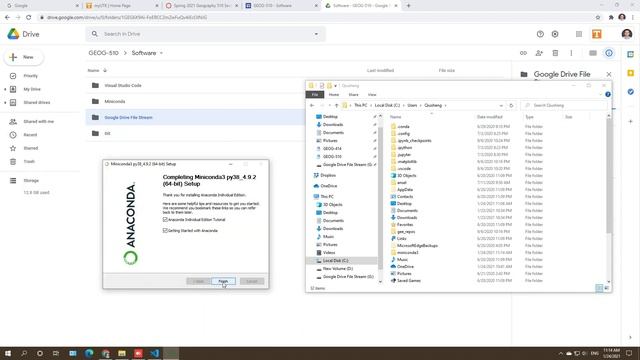
Task: Open Shared with me in Drive sidebar
Action: pyautogui.click(x=38, y=122)
